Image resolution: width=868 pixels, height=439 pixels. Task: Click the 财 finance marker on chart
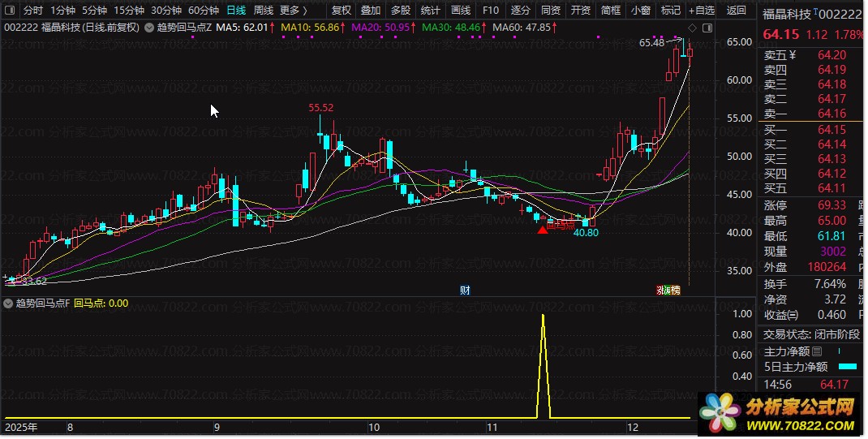pyautogui.click(x=465, y=290)
